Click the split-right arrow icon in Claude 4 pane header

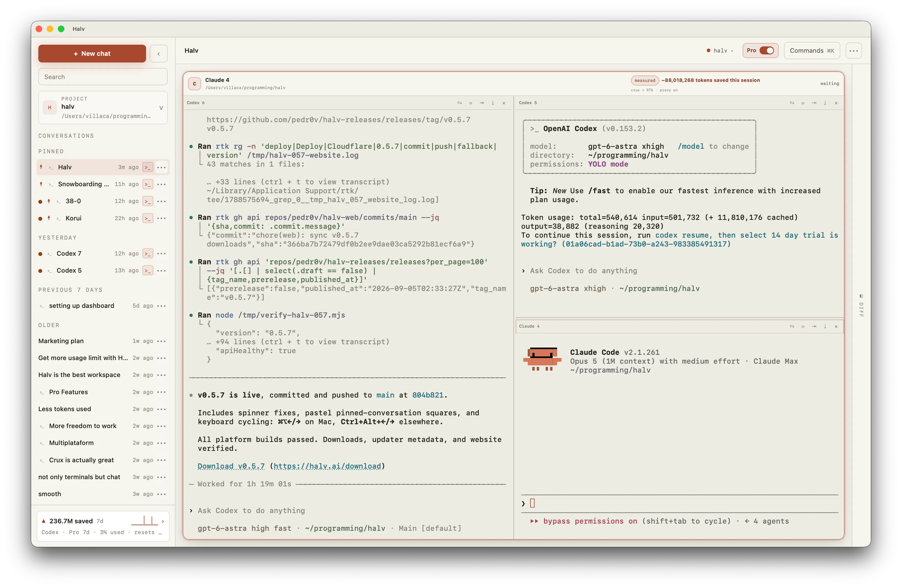814,326
